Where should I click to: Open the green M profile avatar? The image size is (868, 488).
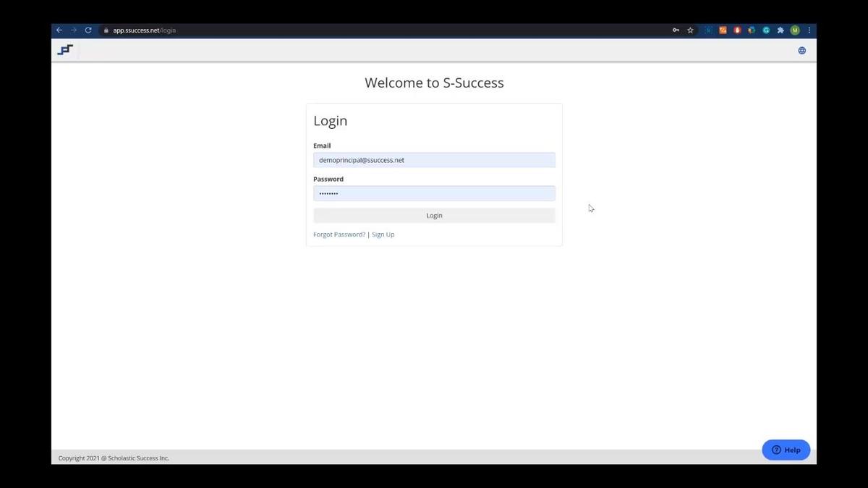click(x=795, y=30)
